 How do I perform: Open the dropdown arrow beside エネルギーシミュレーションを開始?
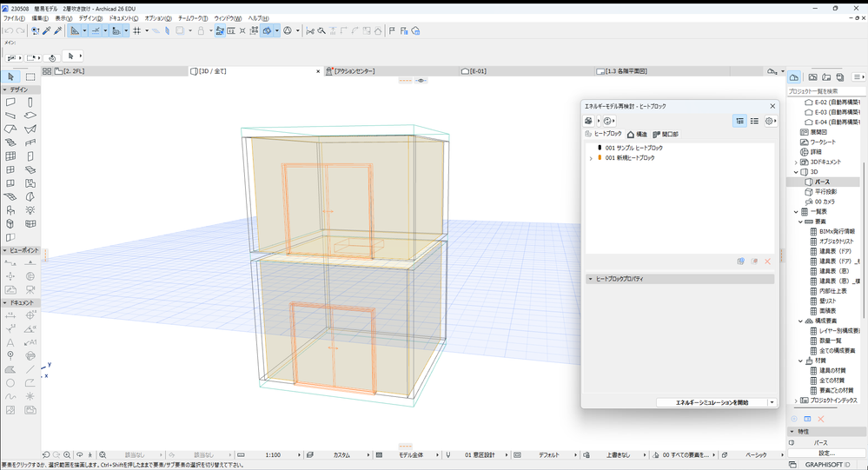click(x=772, y=402)
